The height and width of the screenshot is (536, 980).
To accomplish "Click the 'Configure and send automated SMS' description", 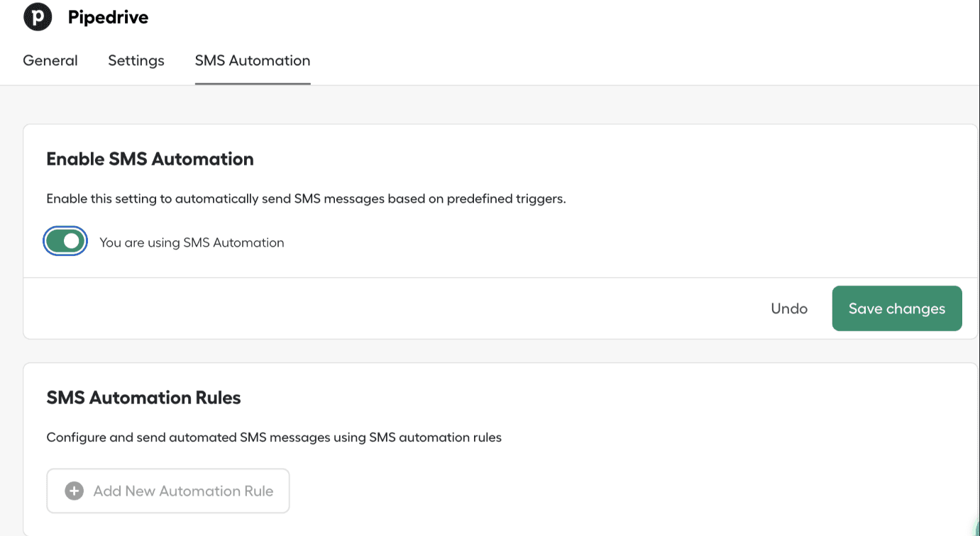I will 274,437.
